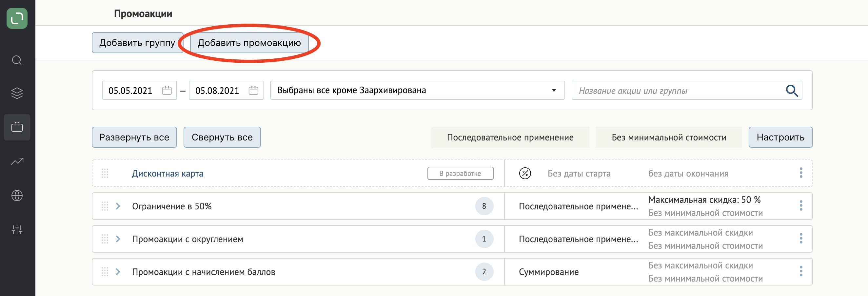Image resolution: width=868 pixels, height=296 pixels.
Task: Click the Суммирование text
Action: (x=549, y=272)
